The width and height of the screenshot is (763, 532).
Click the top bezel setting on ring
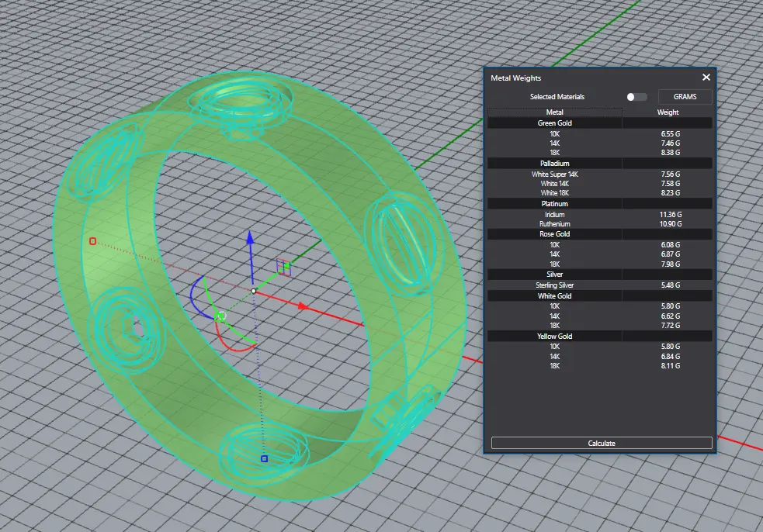tap(241, 107)
